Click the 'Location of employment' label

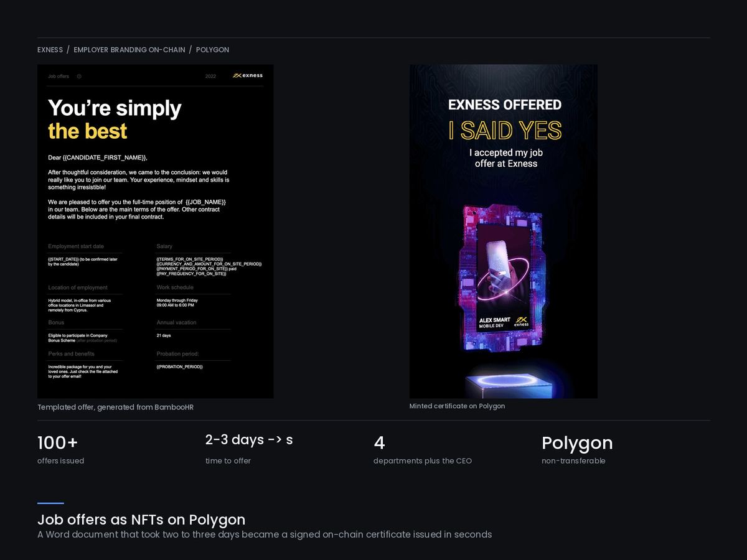coord(78,287)
